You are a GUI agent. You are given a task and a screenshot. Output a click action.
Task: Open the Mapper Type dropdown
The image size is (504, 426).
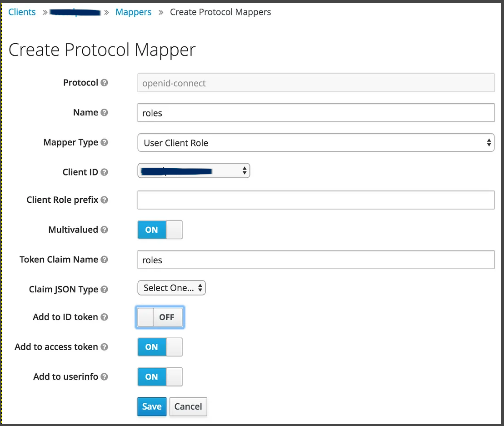click(x=315, y=143)
